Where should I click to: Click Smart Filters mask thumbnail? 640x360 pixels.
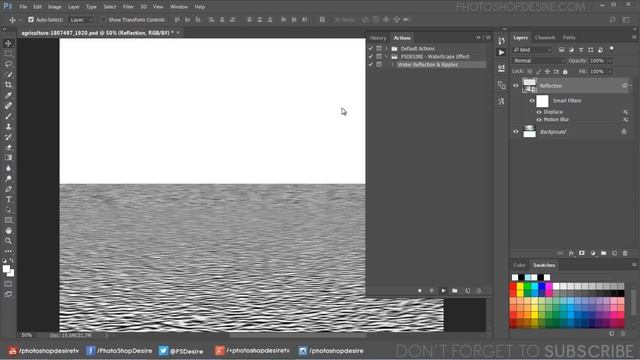tap(542, 101)
